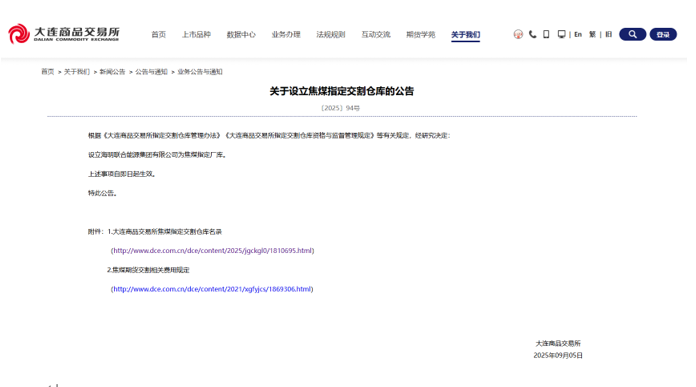
Task: Open the 数据中心 menu
Action: (x=241, y=34)
